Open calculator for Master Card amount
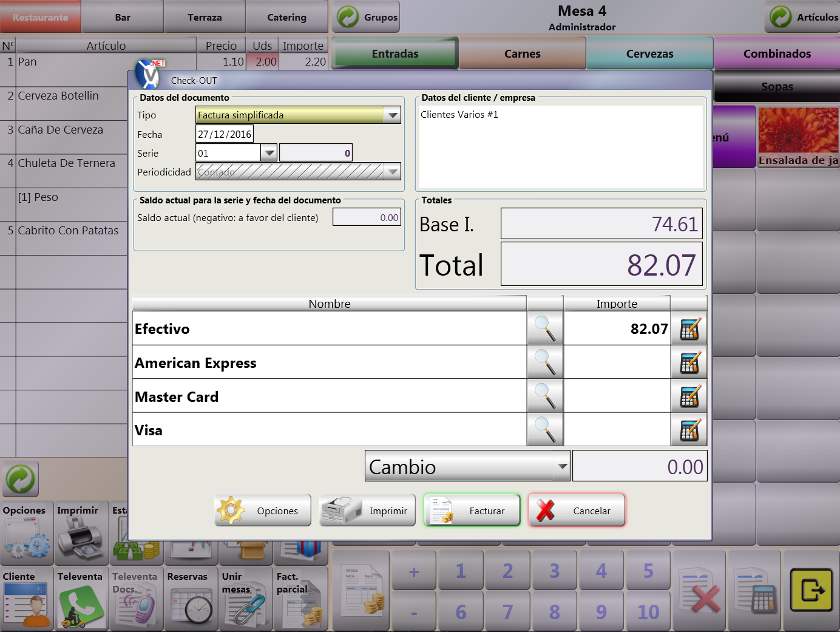Viewport: 840px width, 632px height. pos(689,397)
